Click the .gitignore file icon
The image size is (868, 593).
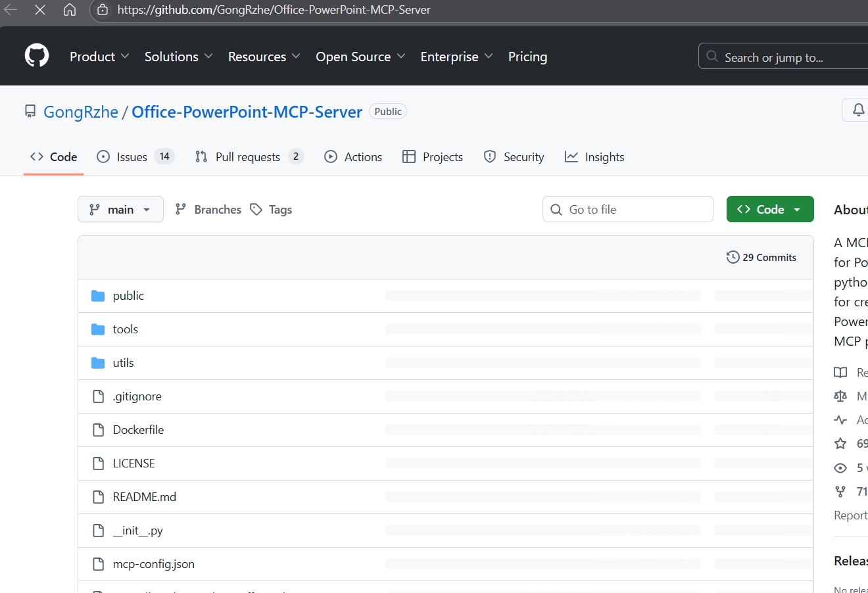click(98, 396)
